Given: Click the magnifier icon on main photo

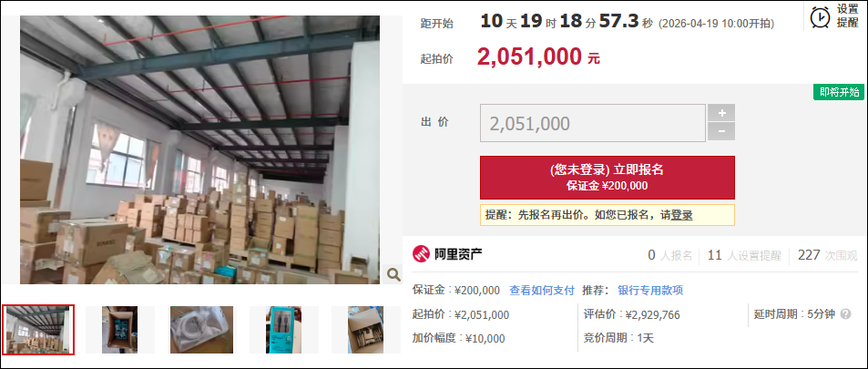Looking at the screenshot, I should click(393, 273).
